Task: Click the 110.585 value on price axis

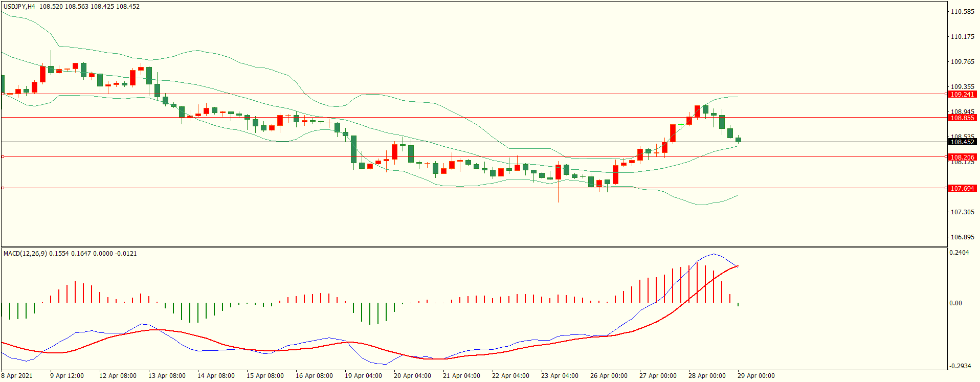Action: 962,12
